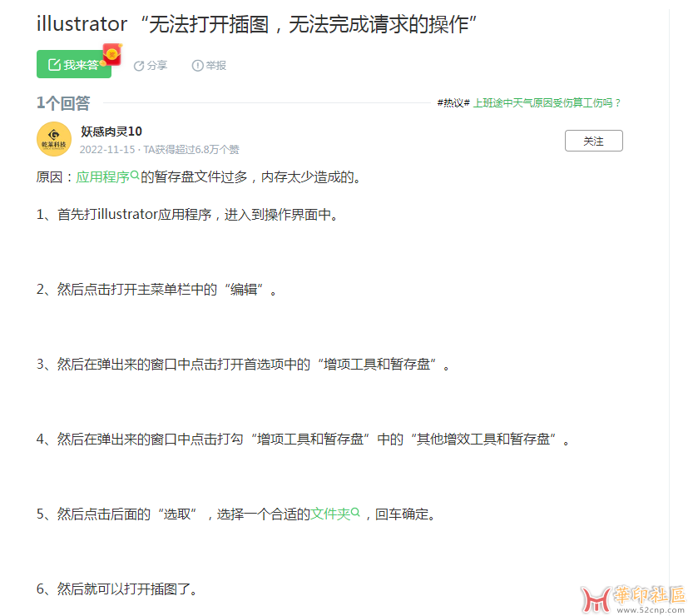Open the 文件夹 keyword search link
The height and width of the screenshot is (616, 688).
334,514
